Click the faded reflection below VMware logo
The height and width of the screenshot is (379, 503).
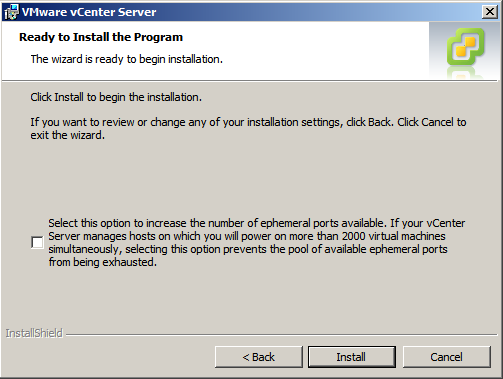click(x=465, y=72)
